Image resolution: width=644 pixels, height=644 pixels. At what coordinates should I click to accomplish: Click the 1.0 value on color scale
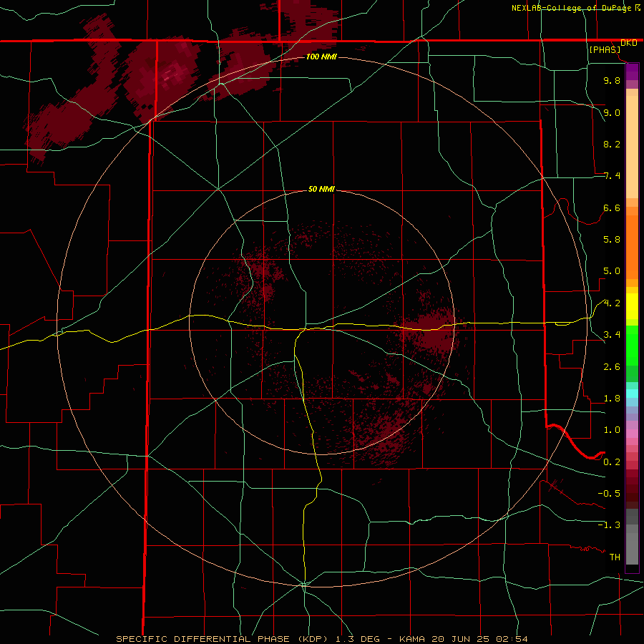point(612,430)
